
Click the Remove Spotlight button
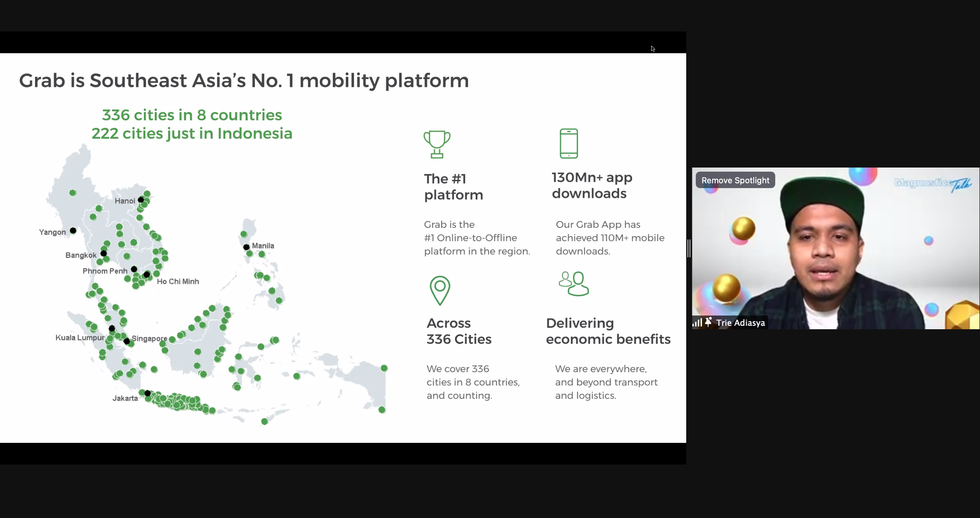(735, 180)
